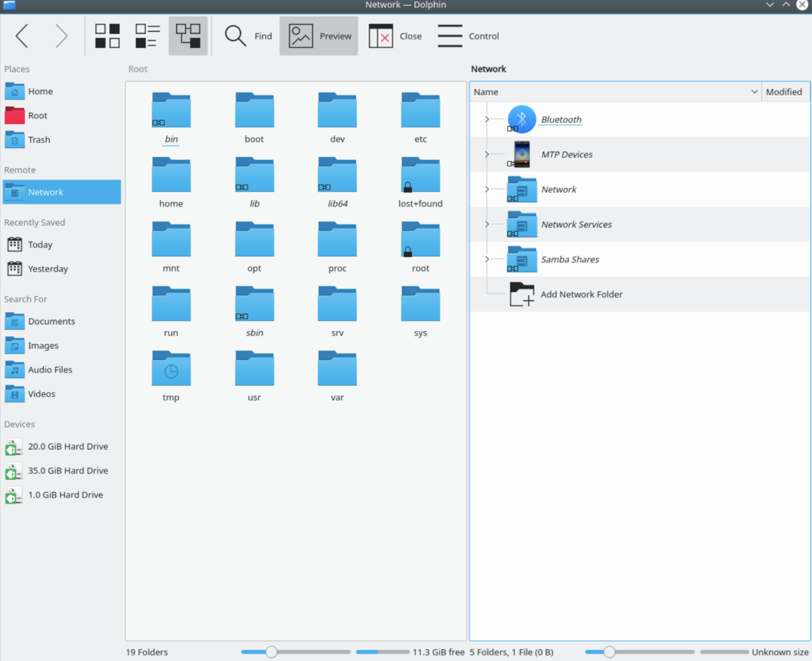Select the sys folder
The image size is (812, 661).
pyautogui.click(x=420, y=312)
